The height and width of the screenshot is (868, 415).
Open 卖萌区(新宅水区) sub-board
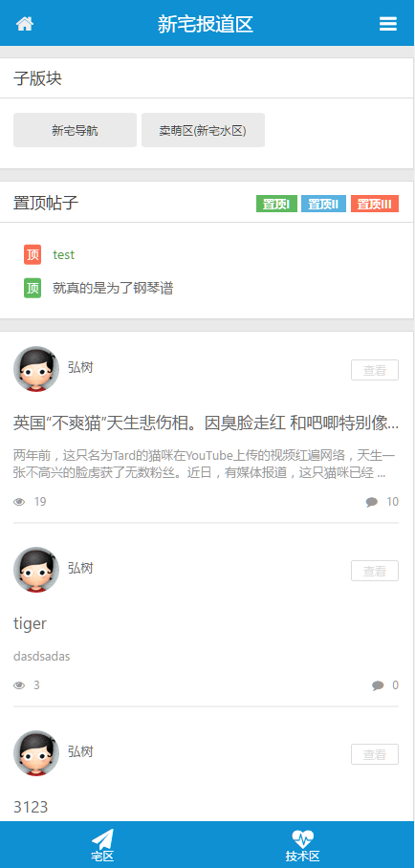pyautogui.click(x=203, y=130)
